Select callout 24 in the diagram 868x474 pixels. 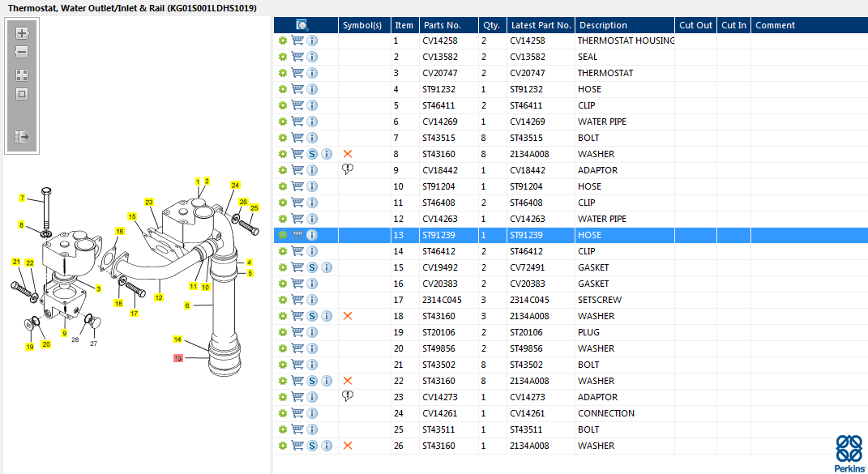[235, 185]
